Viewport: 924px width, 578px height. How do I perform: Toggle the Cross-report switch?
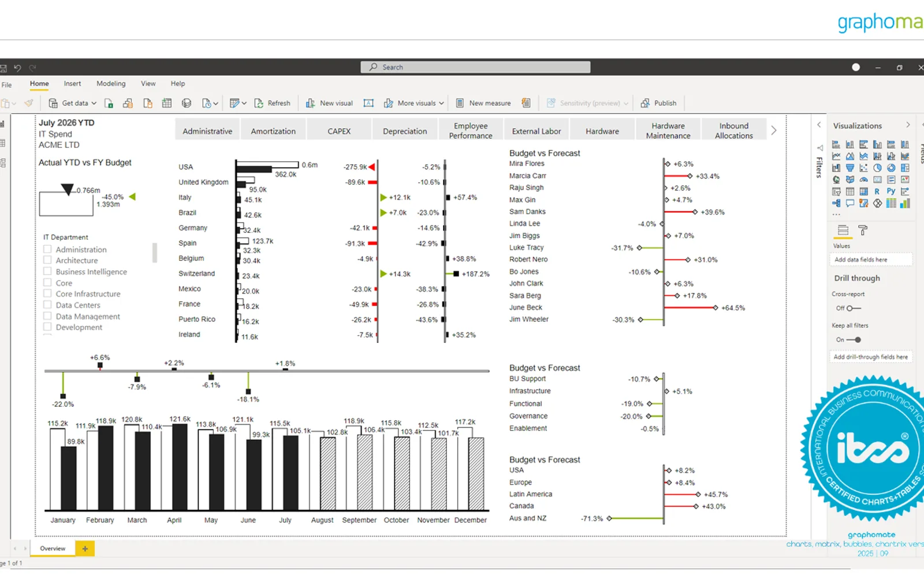pyautogui.click(x=854, y=308)
